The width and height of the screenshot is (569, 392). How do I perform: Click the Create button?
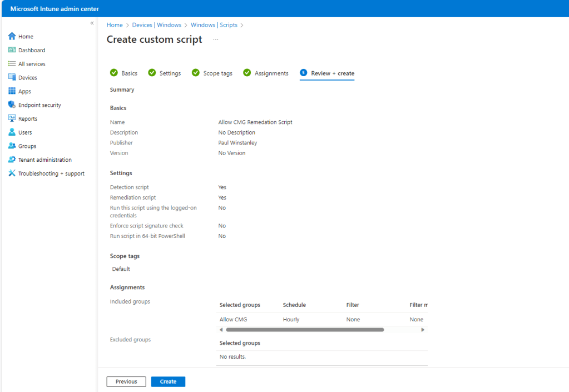click(168, 381)
